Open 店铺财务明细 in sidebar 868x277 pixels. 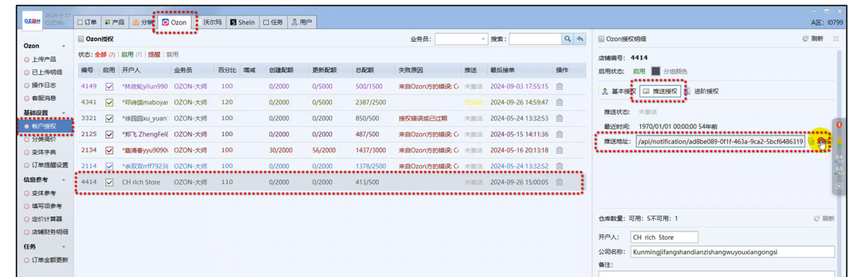[x=46, y=231]
